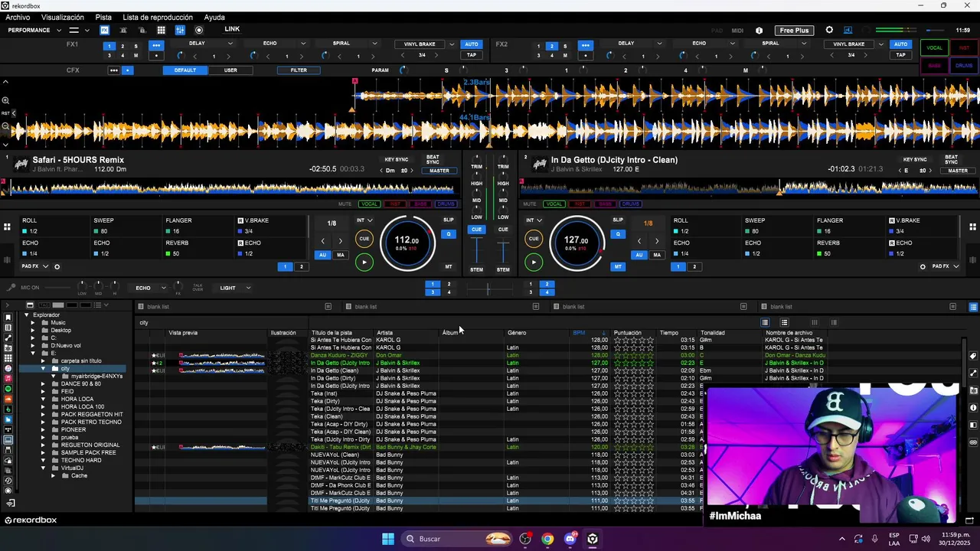Expand the Music folder in tree

pos(33,323)
